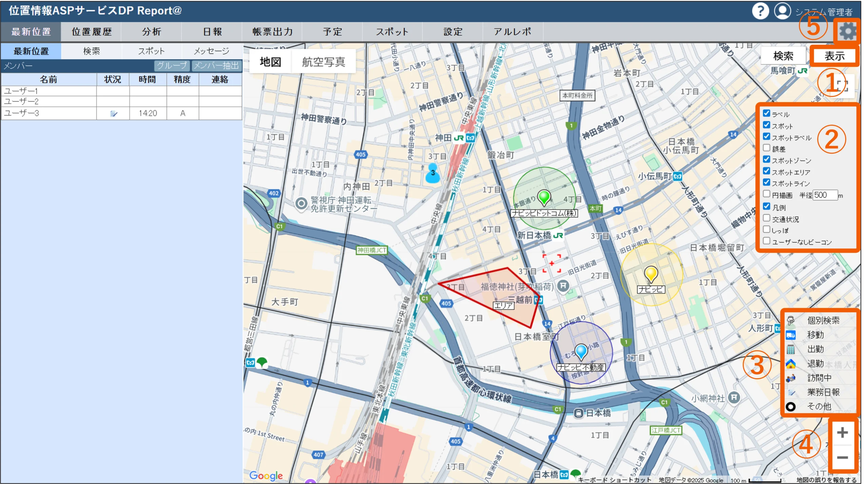Click ユーザー3 status report icon
The width and height of the screenshot is (868, 484).
[x=114, y=113]
